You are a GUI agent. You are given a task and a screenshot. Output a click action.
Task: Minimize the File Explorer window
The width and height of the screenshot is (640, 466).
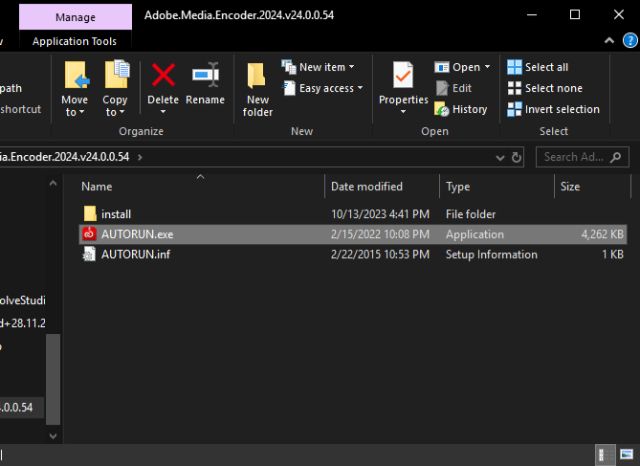[x=532, y=15]
